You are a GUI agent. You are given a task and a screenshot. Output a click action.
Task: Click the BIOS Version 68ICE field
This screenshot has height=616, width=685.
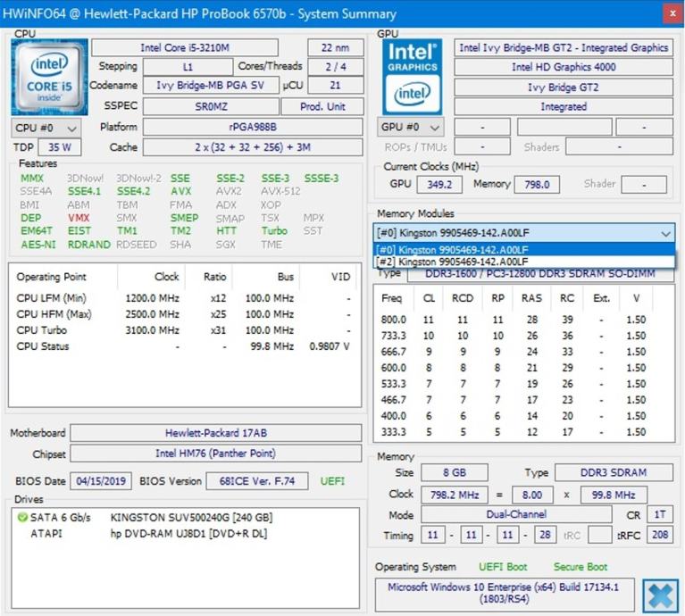[263, 481]
